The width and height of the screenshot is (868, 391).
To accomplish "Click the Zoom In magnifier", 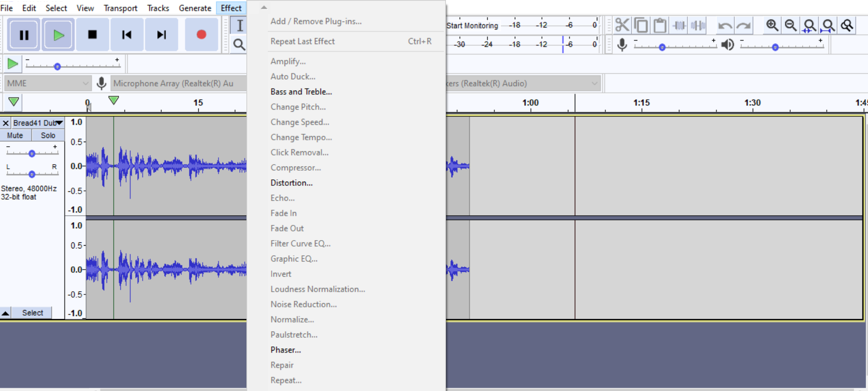I will click(x=772, y=25).
